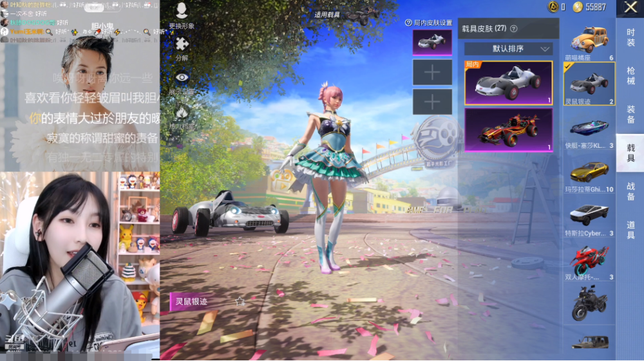Toggle the 展示设置 eye icon
Screen dimensions: 644x361
click(x=182, y=77)
